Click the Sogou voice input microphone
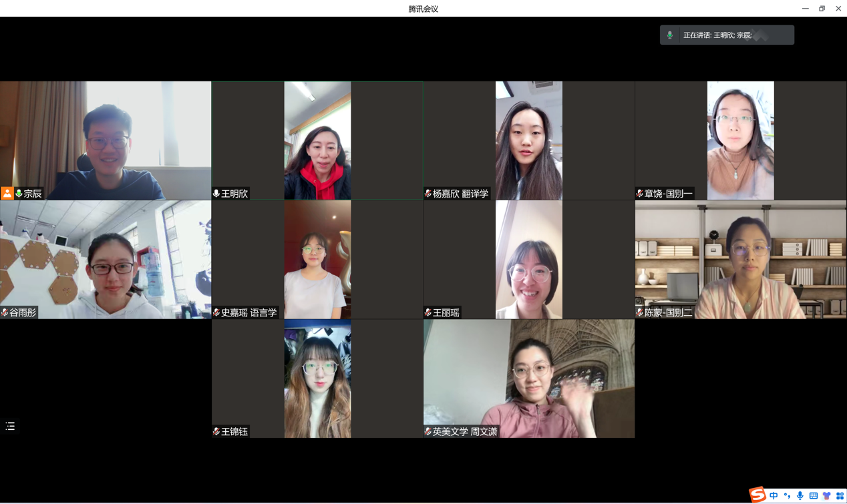Viewport: 847px width, 504px height. (x=800, y=496)
